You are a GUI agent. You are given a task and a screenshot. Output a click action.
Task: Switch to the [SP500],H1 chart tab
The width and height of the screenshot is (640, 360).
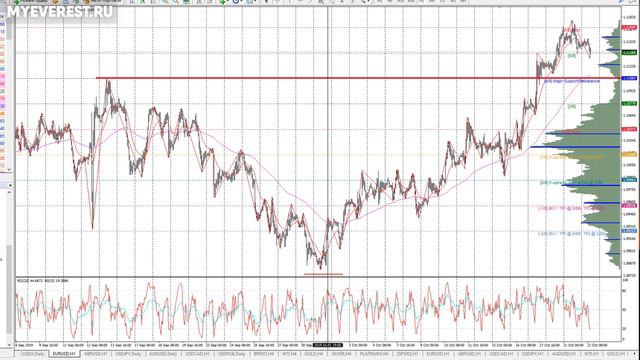[x=407, y=353]
